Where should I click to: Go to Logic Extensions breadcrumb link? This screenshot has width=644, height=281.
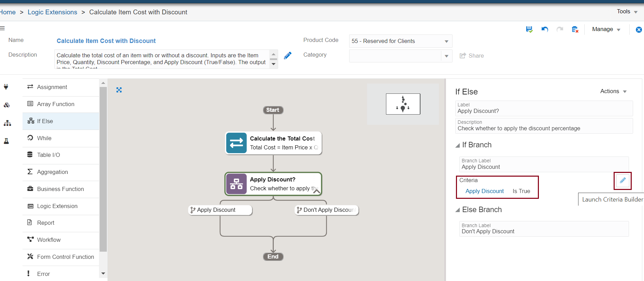click(x=53, y=12)
